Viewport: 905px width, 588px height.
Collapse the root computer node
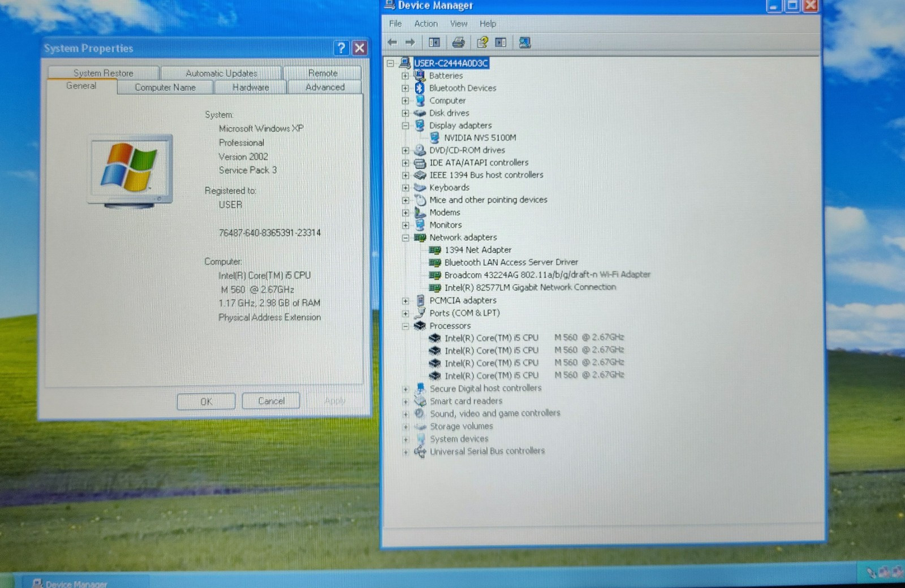390,63
